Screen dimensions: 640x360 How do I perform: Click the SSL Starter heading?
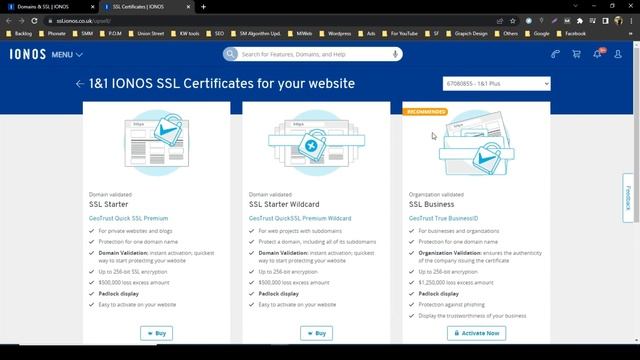109,204
